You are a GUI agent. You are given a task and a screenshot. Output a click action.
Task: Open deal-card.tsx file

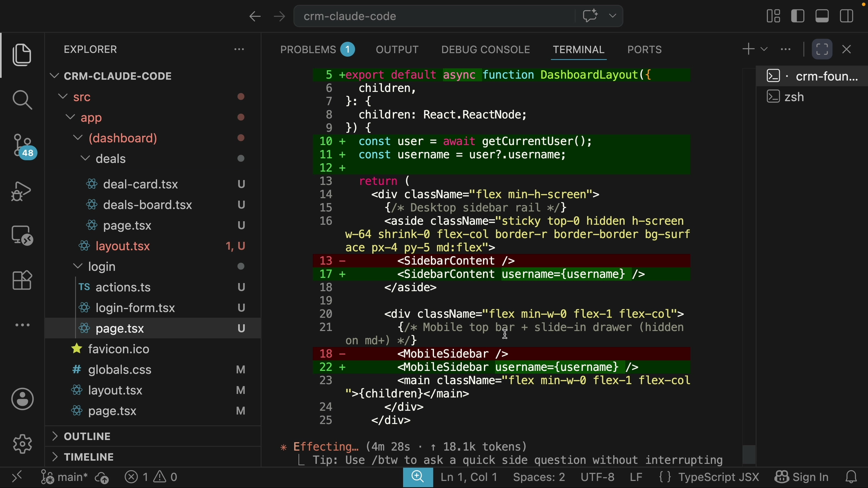tap(153, 184)
